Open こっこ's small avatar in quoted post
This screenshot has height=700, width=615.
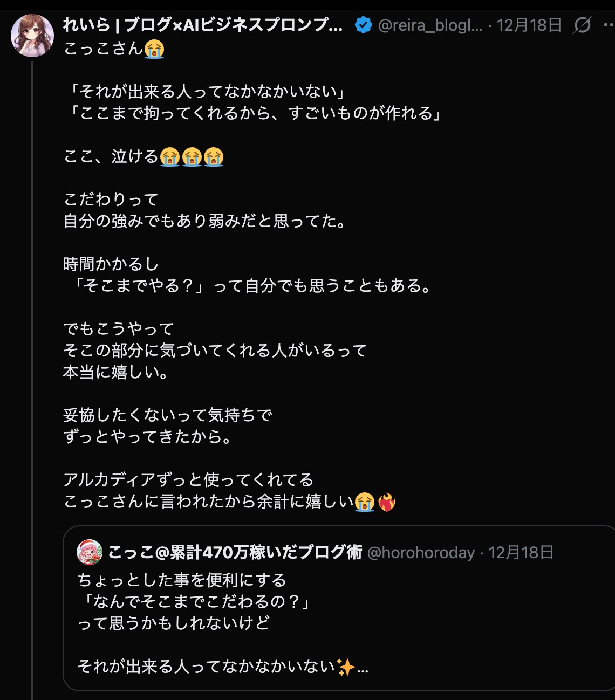click(90, 552)
